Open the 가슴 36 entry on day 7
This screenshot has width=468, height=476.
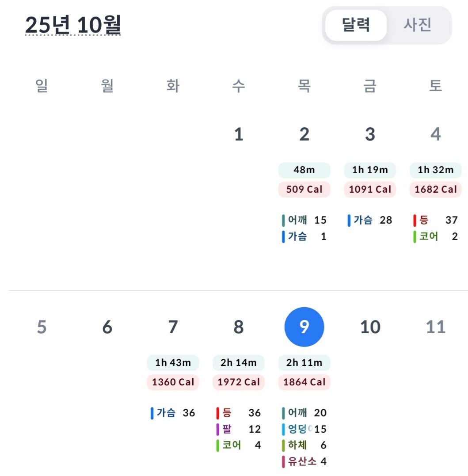173,413
